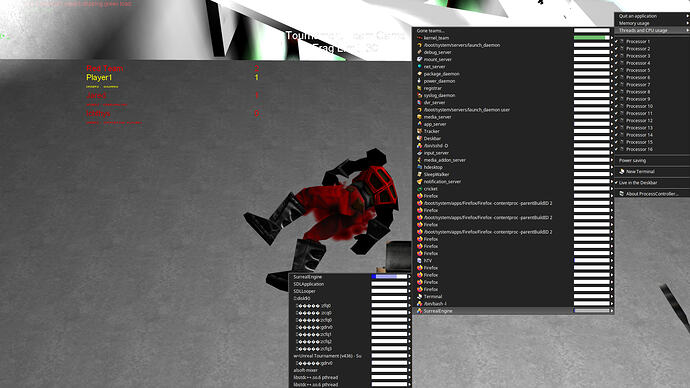The height and width of the screenshot is (388, 690).
Task: Click the Terminal process icon
Action: tap(419, 296)
